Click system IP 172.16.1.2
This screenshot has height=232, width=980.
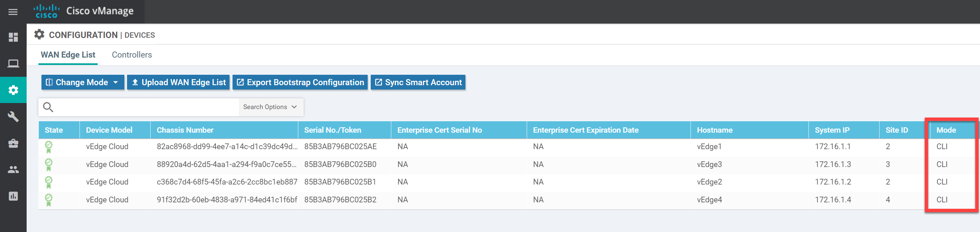point(833,182)
